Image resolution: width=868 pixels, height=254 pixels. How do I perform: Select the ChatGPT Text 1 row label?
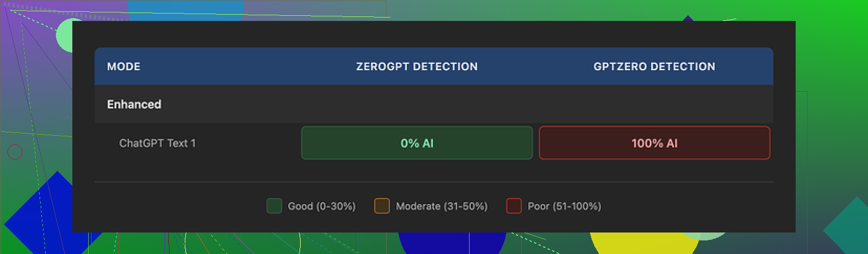[158, 143]
